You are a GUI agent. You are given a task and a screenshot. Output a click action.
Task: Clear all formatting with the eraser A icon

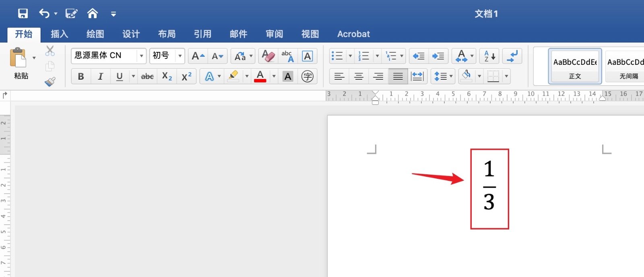click(268, 56)
